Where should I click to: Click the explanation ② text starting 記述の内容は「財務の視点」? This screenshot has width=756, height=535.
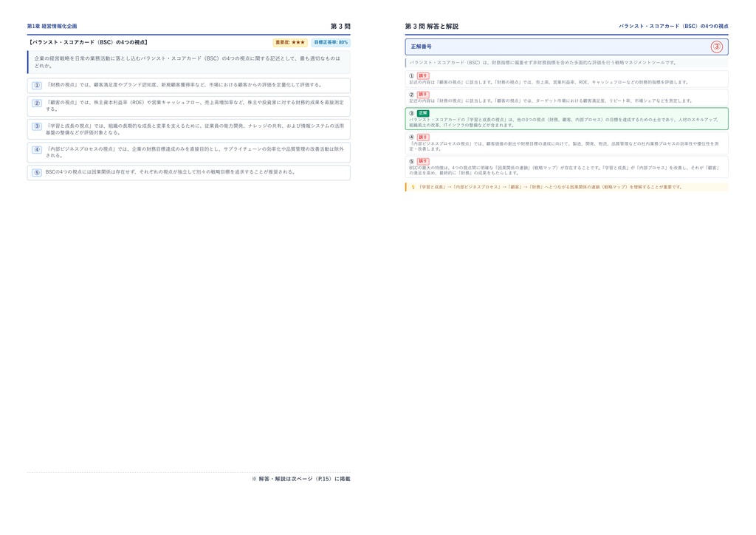pyautogui.click(x=551, y=101)
